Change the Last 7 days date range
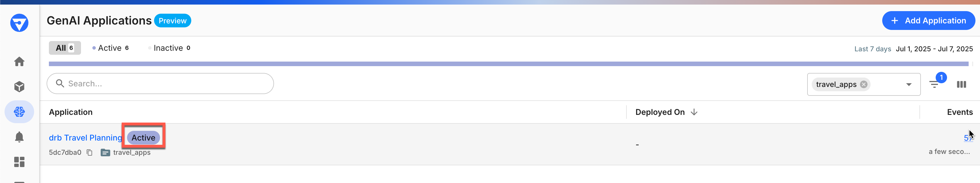This screenshot has height=183, width=980. click(872, 49)
